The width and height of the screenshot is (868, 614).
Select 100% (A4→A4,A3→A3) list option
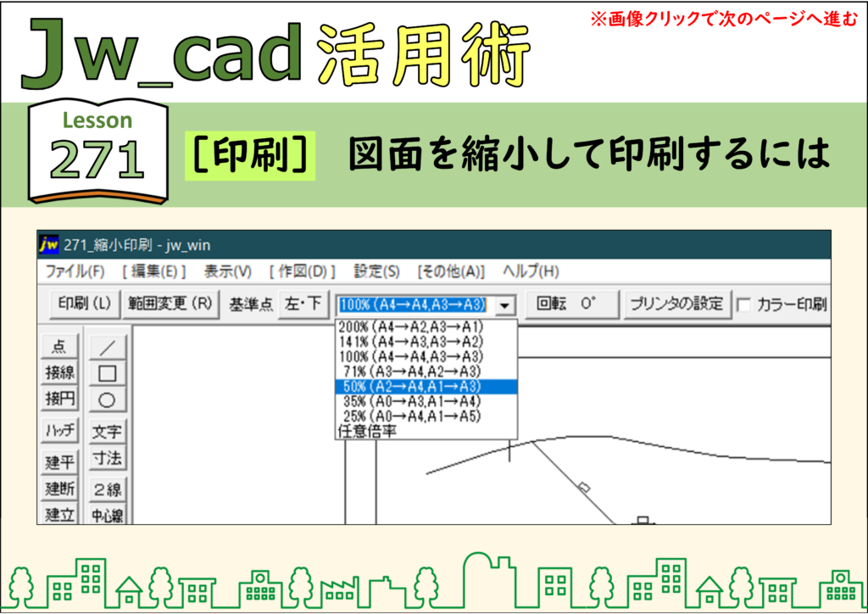tap(426, 356)
